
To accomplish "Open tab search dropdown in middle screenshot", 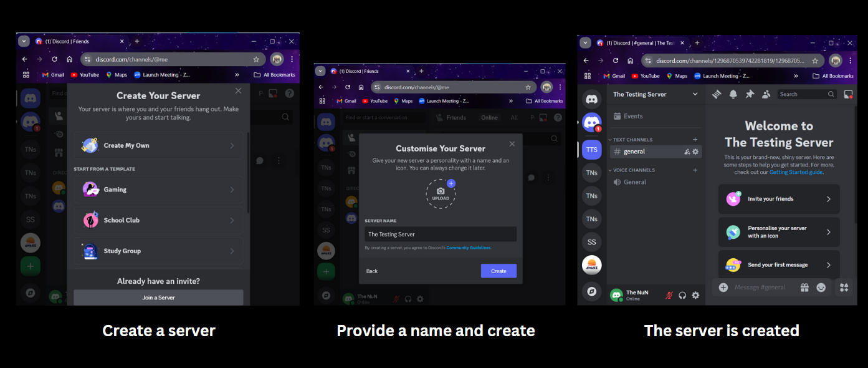I will coord(320,71).
